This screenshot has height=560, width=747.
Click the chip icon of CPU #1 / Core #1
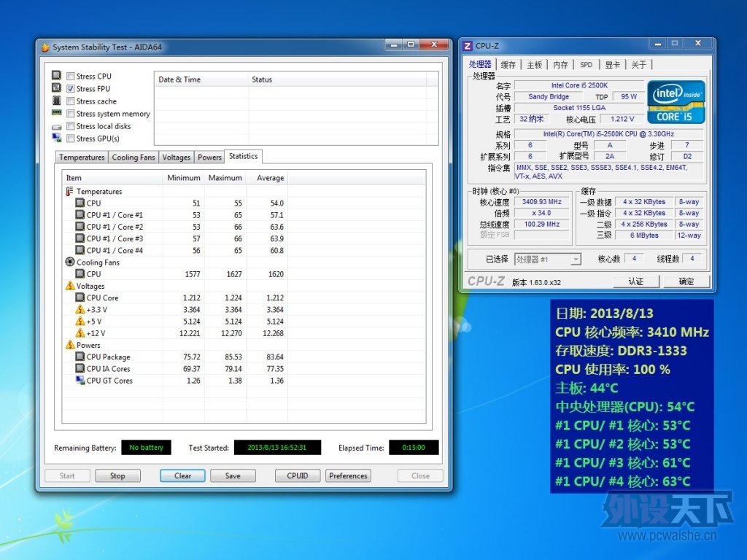(x=80, y=215)
